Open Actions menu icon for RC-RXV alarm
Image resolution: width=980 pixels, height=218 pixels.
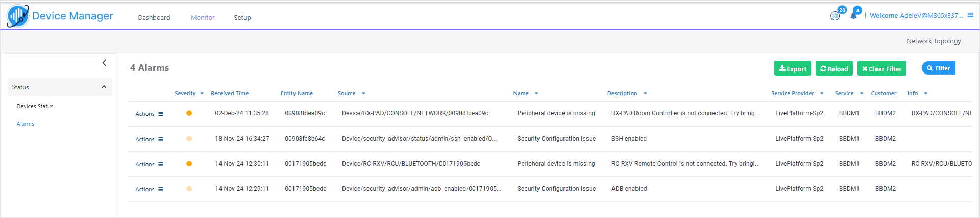(161, 164)
